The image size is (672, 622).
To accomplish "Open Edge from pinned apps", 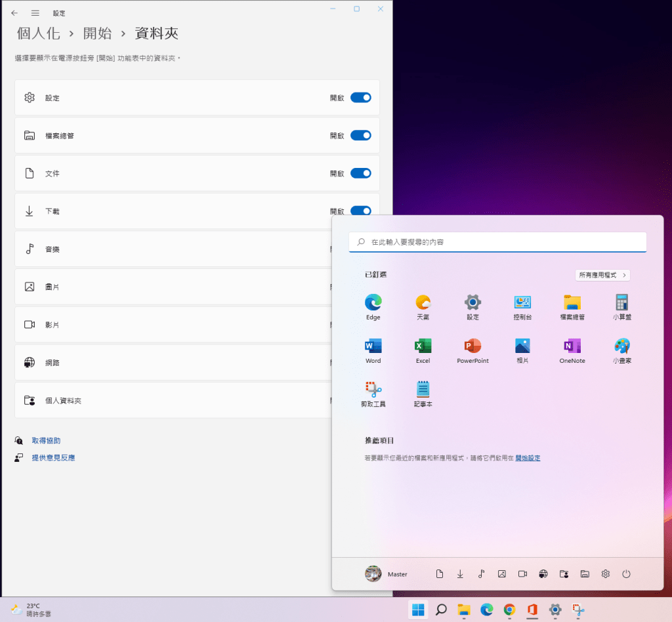I will click(x=373, y=306).
